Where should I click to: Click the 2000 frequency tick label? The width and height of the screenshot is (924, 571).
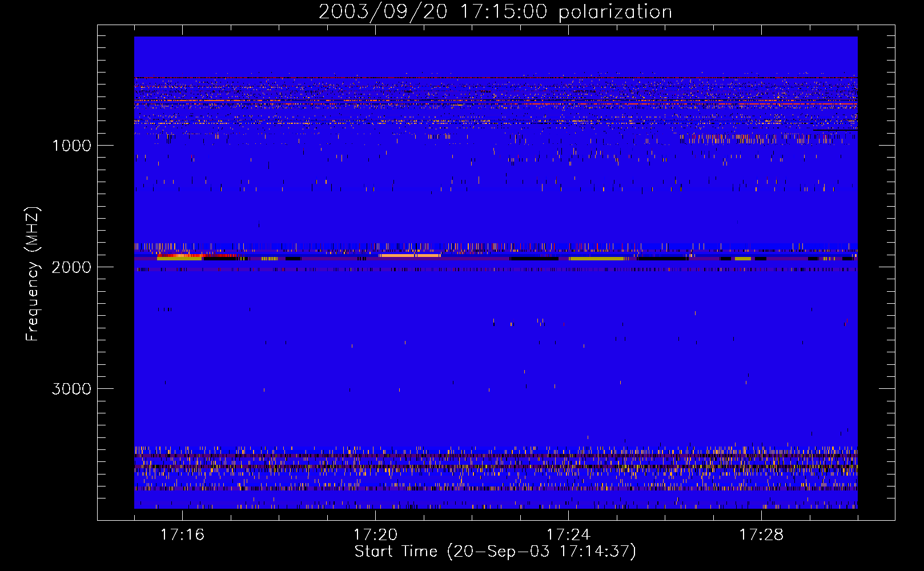click(71, 267)
